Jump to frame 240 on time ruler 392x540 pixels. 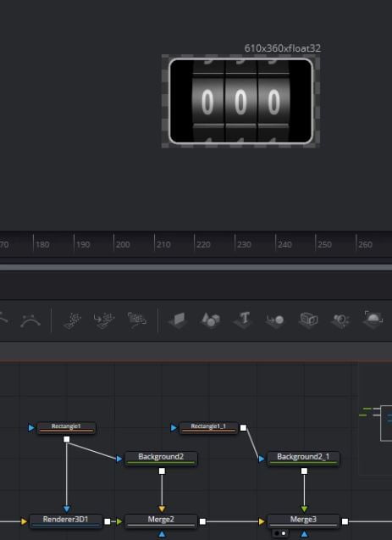pos(284,244)
